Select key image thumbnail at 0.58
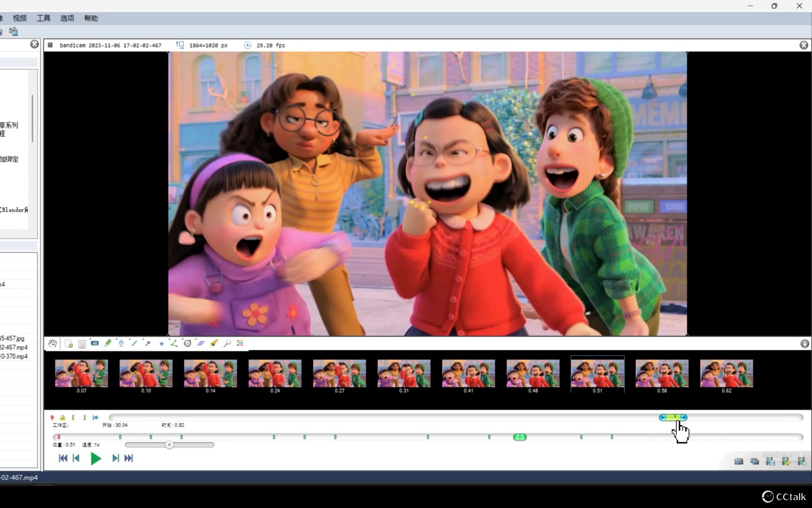 pyautogui.click(x=662, y=374)
